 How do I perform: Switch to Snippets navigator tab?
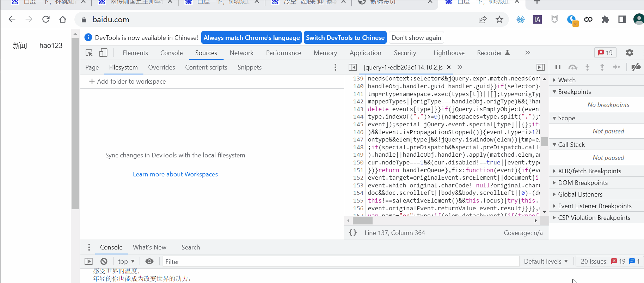click(250, 67)
